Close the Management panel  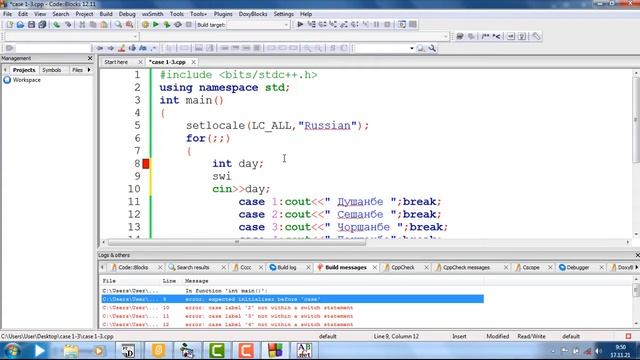[x=90, y=58]
